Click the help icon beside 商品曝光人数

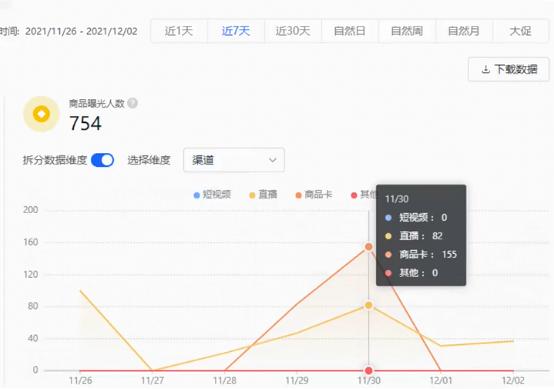click(132, 103)
